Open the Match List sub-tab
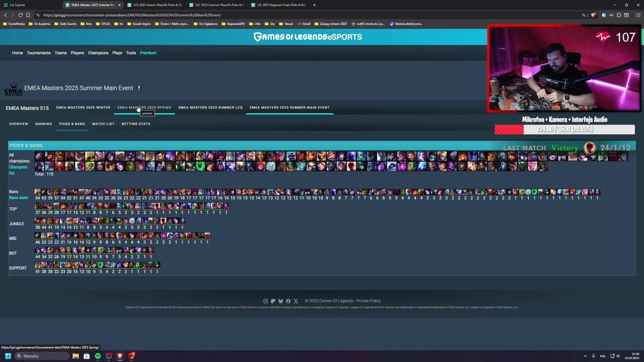644x362 pixels. [x=103, y=124]
